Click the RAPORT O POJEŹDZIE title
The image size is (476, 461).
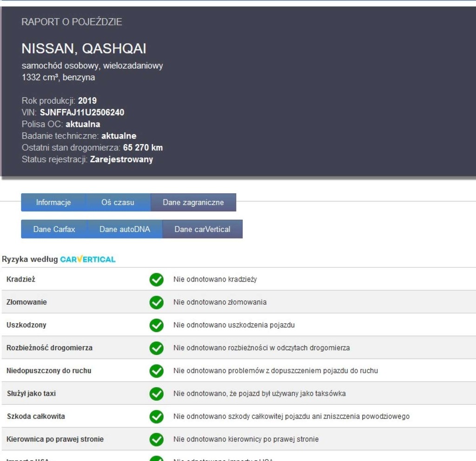72,22
